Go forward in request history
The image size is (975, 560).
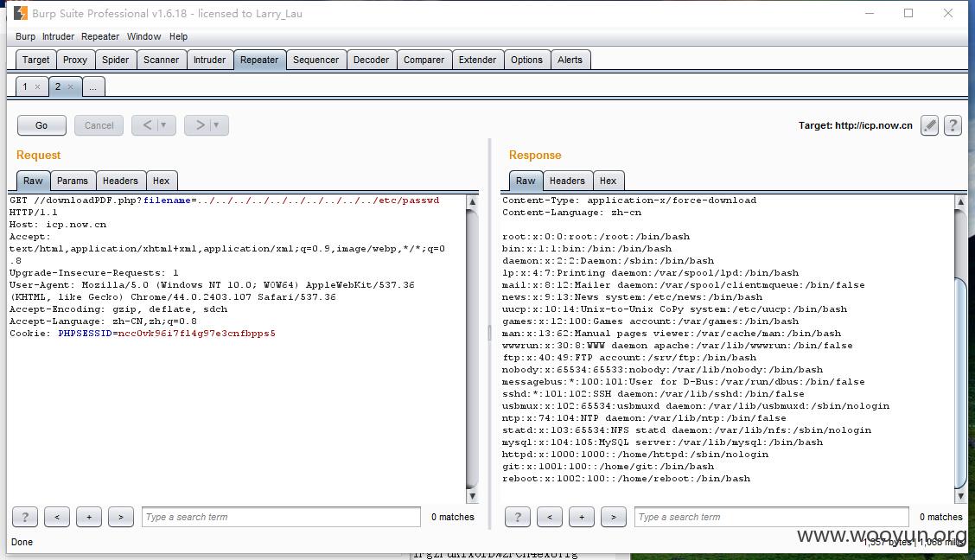coord(201,125)
